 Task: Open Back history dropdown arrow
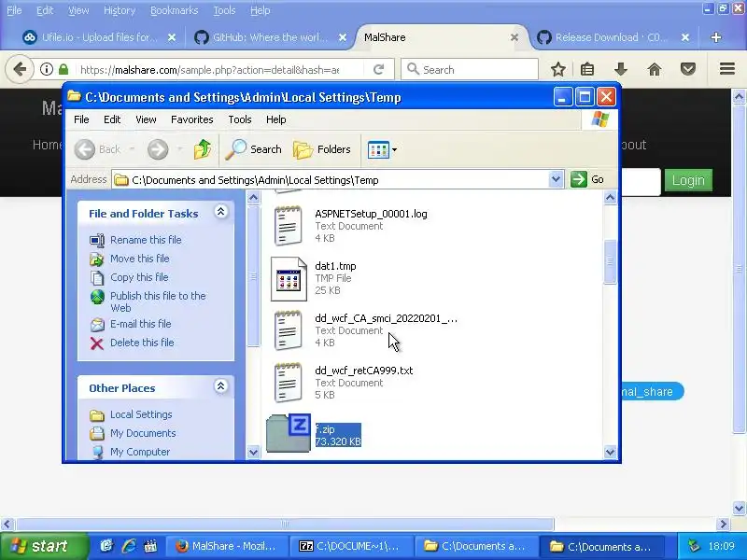[x=132, y=149]
